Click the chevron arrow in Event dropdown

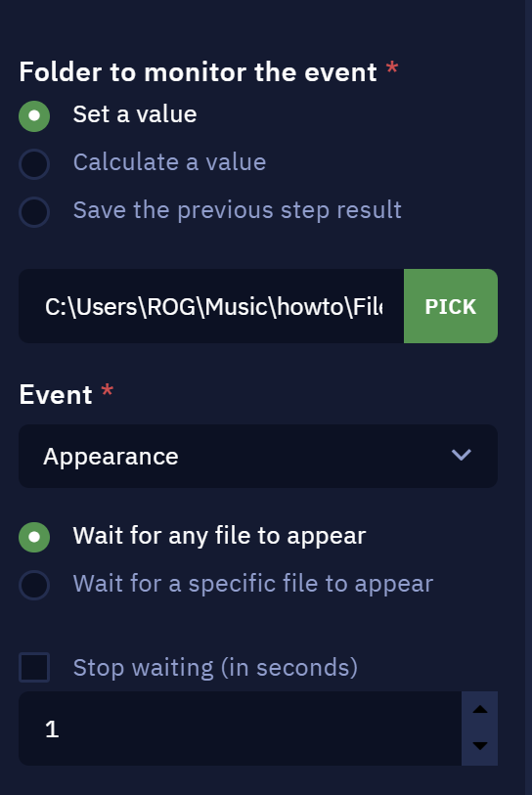pyautogui.click(x=461, y=455)
